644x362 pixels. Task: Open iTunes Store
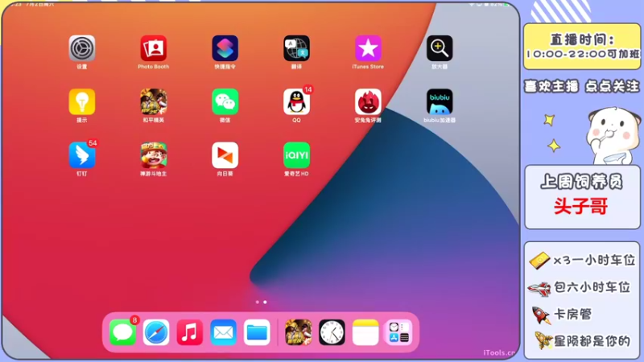point(368,48)
